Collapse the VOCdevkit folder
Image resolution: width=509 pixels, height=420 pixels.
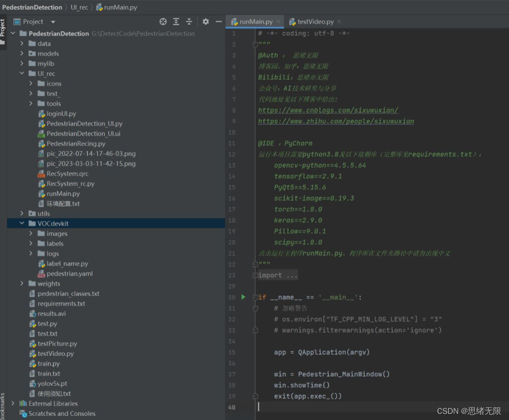(22, 223)
